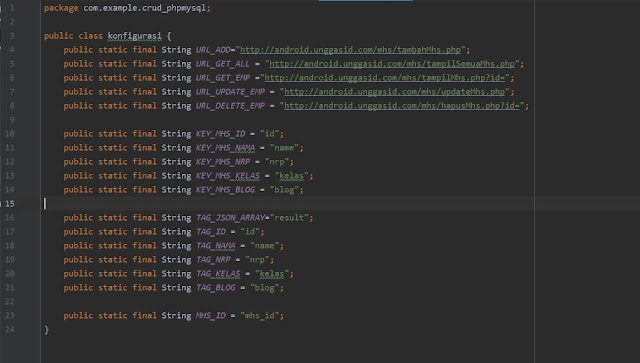Click the TAG_JSON_ARRAY constant name

click(x=230, y=218)
